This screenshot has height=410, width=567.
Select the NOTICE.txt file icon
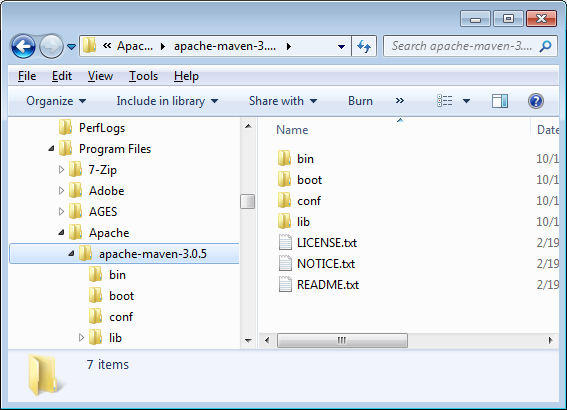[285, 263]
